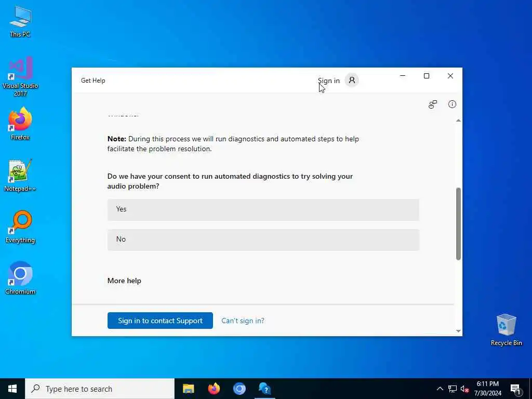The width and height of the screenshot is (532, 399).
Task: Click the scrollbar down arrow in Get Help
Action: (x=458, y=331)
